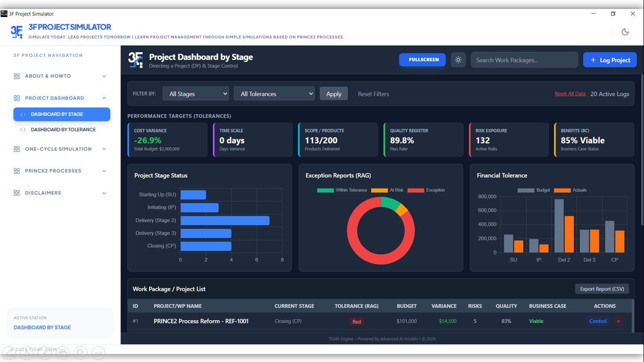Open search using the magnifier icon at bottom
This screenshot has height=362, width=644.
pos(81,353)
